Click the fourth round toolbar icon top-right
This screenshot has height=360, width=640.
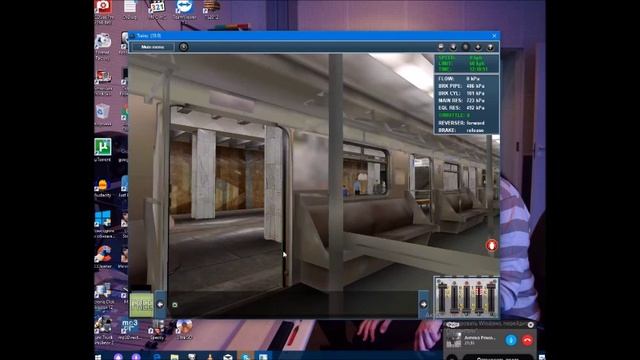coord(478,47)
